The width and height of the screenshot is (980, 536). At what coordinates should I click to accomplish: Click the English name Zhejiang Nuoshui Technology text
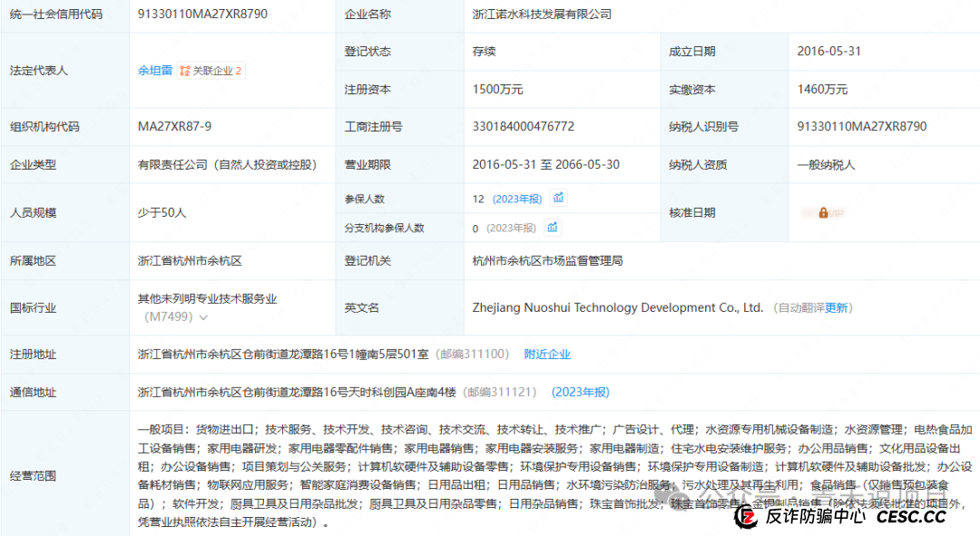point(617,307)
